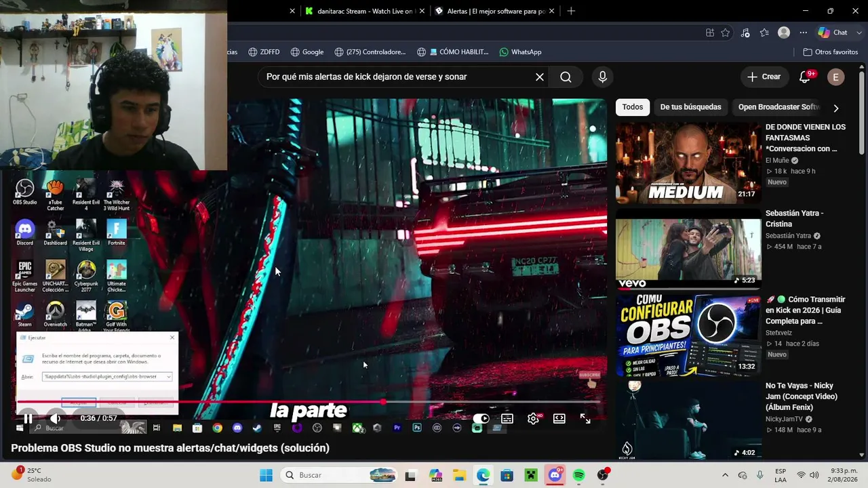Open the DE DONDE VIENEN LOS FANTASMAS thumbnail
The height and width of the screenshot is (488, 868).
(x=688, y=163)
